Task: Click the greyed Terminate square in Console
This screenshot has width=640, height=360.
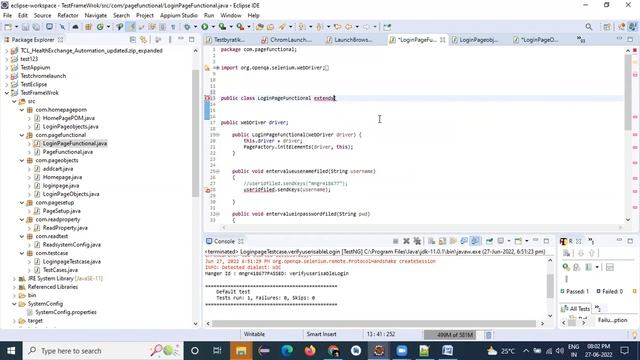Action: pyautogui.click(x=396, y=241)
